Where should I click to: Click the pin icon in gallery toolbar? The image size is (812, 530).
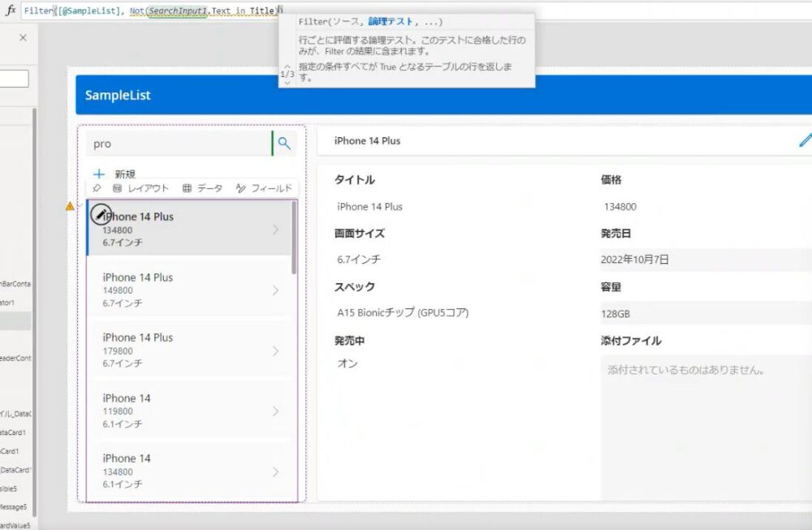tap(97, 188)
